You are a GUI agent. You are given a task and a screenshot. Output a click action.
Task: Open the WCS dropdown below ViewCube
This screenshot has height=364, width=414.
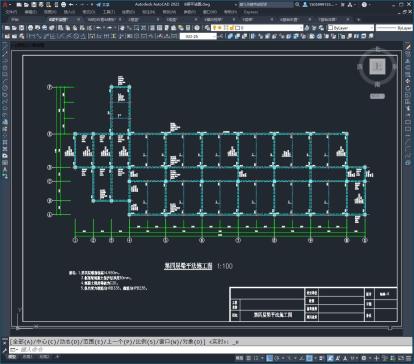tap(377, 96)
